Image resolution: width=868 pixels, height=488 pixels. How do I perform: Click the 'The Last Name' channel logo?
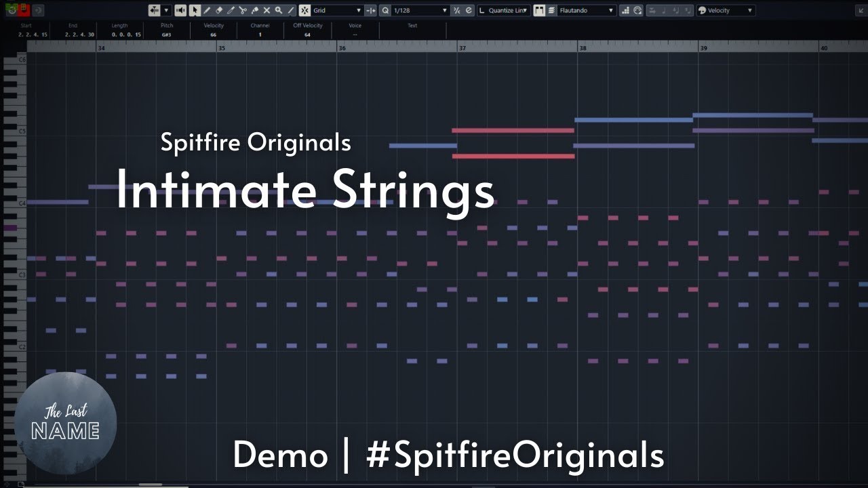[65, 423]
